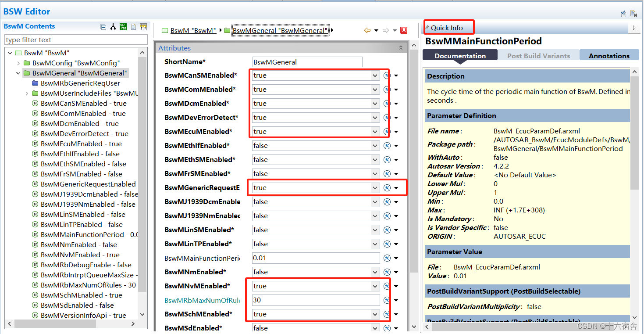Open the BswMEcuMEnabled value dropdown
The image size is (644, 334).
point(375,132)
